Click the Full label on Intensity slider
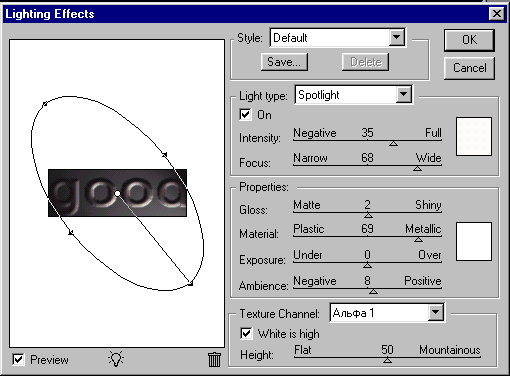This screenshot has width=510, height=376. coord(433,133)
